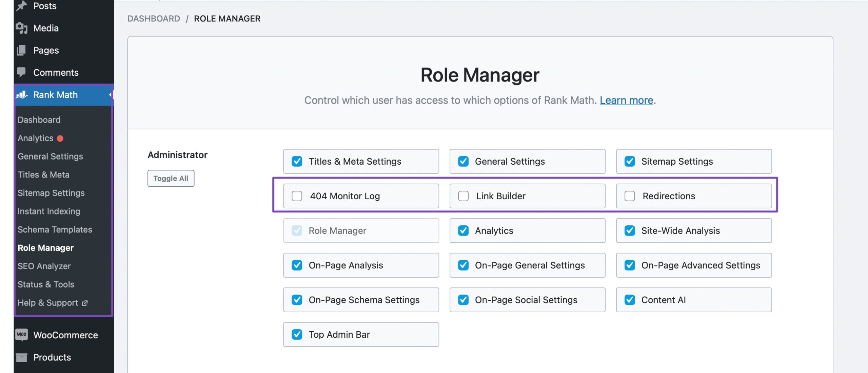Click the Pages icon in sidebar
The width and height of the screenshot is (868, 373).
pyautogui.click(x=21, y=50)
